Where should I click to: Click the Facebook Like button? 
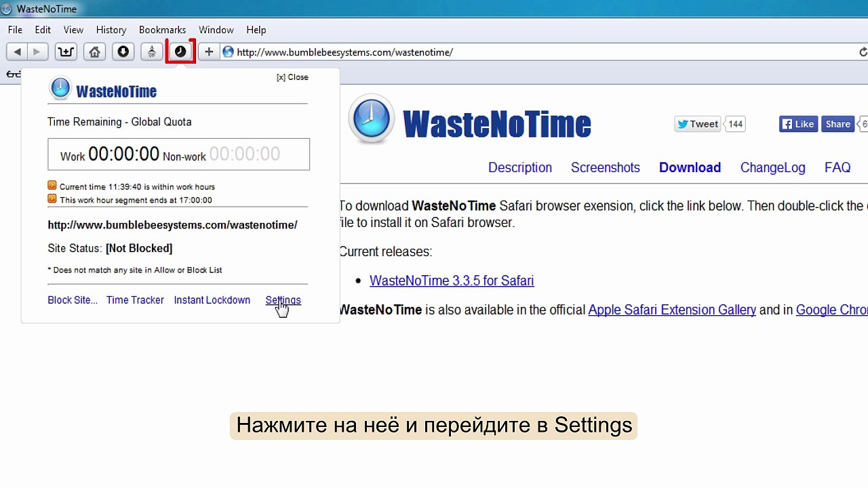pyautogui.click(x=798, y=124)
